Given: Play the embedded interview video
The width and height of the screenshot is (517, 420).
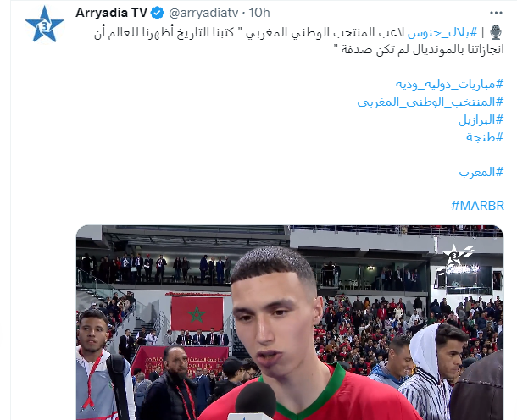Looking at the screenshot, I should [290, 323].
